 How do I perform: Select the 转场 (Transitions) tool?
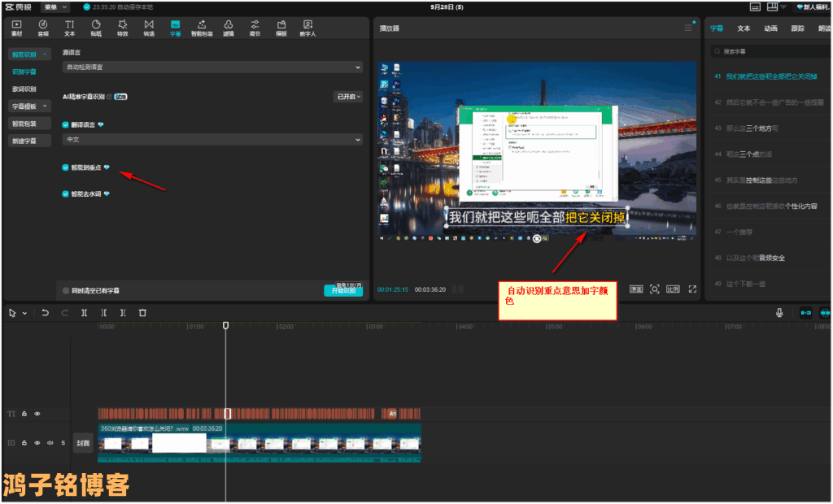point(149,28)
